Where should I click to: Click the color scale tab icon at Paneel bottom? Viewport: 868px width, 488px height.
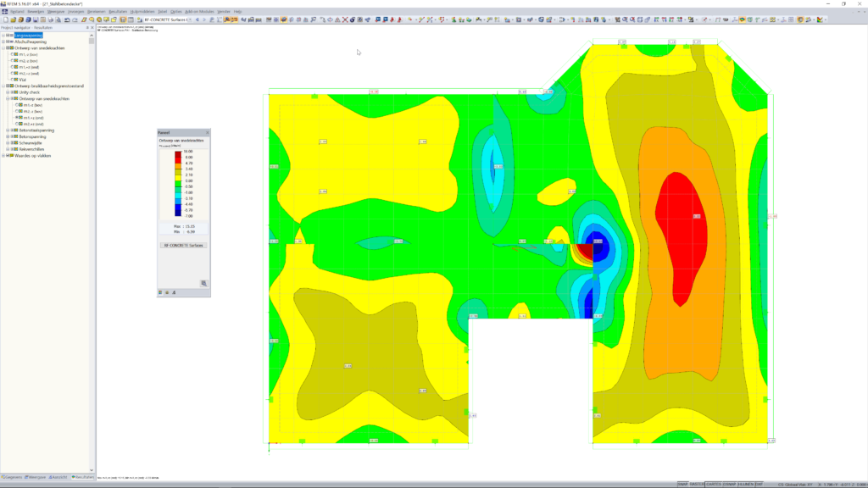click(160, 292)
